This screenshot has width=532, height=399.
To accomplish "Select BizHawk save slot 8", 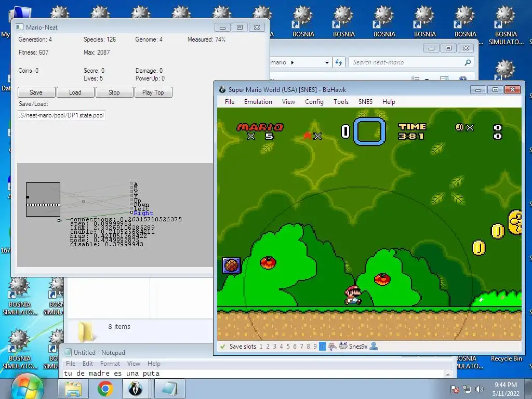I will 309,347.
